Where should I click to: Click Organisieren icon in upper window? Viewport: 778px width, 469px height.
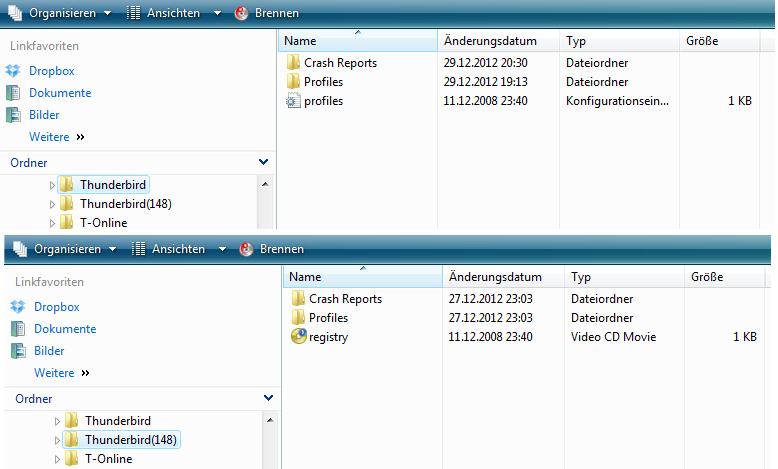tap(15, 13)
